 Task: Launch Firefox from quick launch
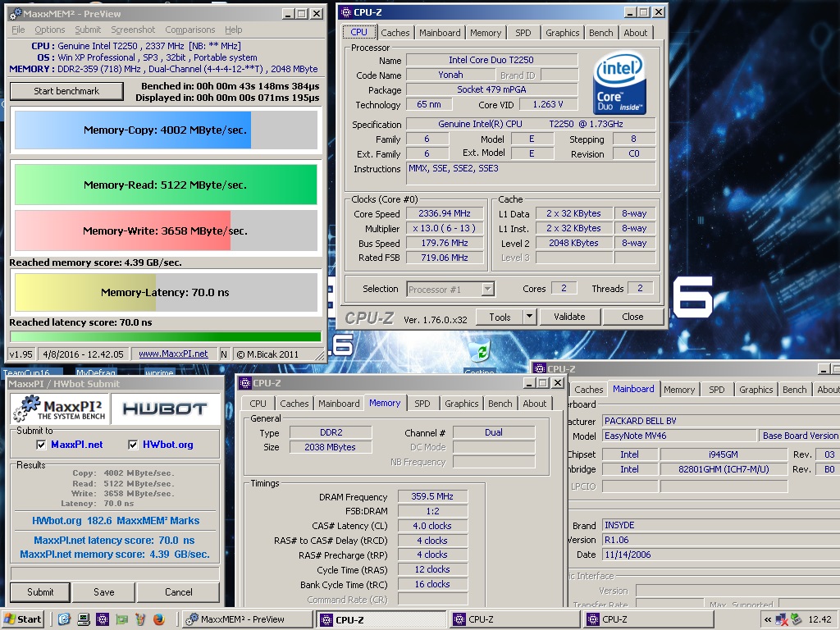click(159, 619)
